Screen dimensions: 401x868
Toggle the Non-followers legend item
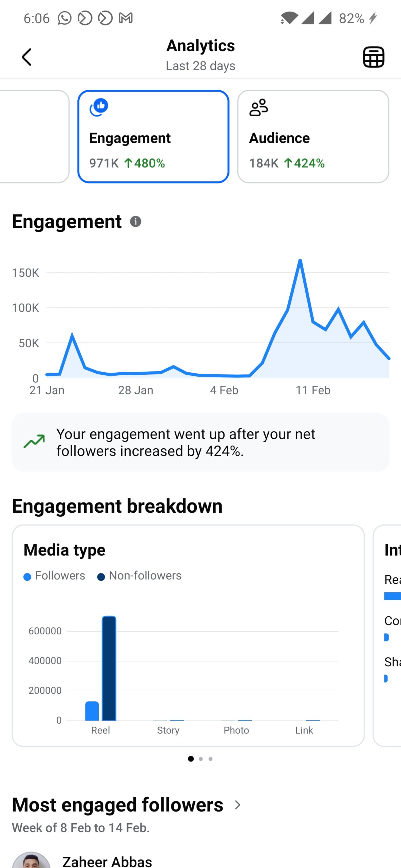pyautogui.click(x=139, y=576)
